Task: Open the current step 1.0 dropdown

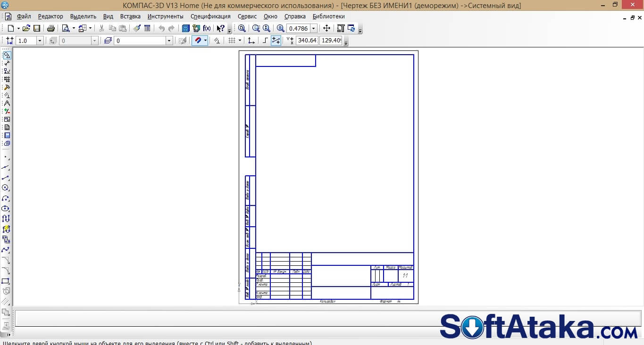Action: (x=40, y=41)
